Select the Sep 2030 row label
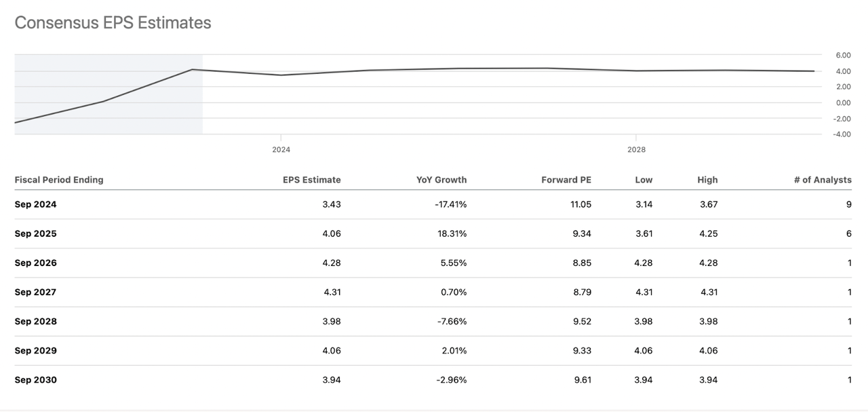 point(35,379)
